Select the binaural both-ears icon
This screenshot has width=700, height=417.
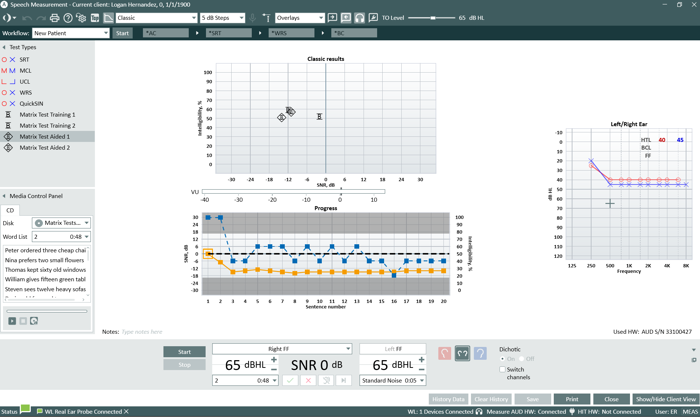click(x=462, y=354)
